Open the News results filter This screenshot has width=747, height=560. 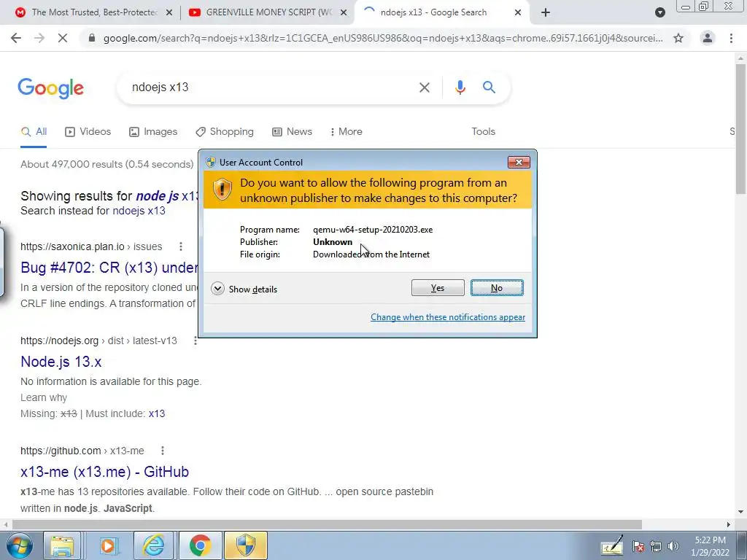[292, 132]
